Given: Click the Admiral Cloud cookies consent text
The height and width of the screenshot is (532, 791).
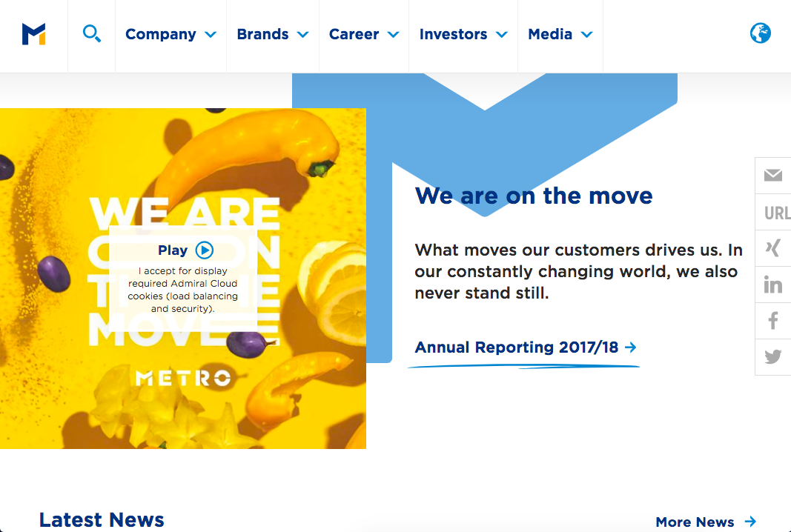Looking at the screenshot, I should pyautogui.click(x=182, y=290).
